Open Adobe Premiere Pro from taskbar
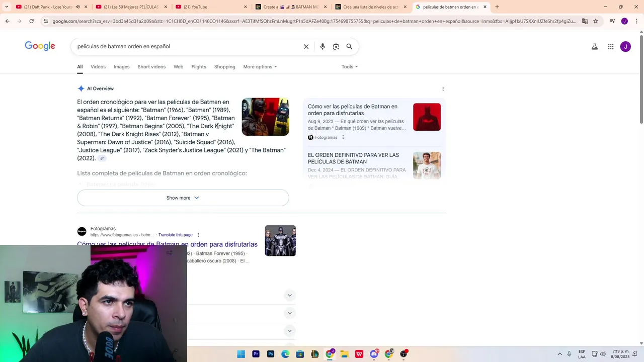Image resolution: width=644 pixels, height=362 pixels. [256, 354]
